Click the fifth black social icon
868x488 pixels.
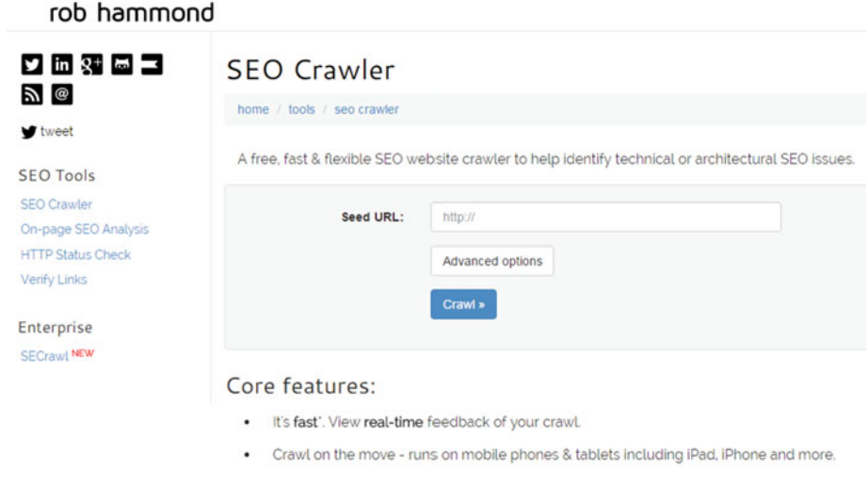[x=152, y=64]
